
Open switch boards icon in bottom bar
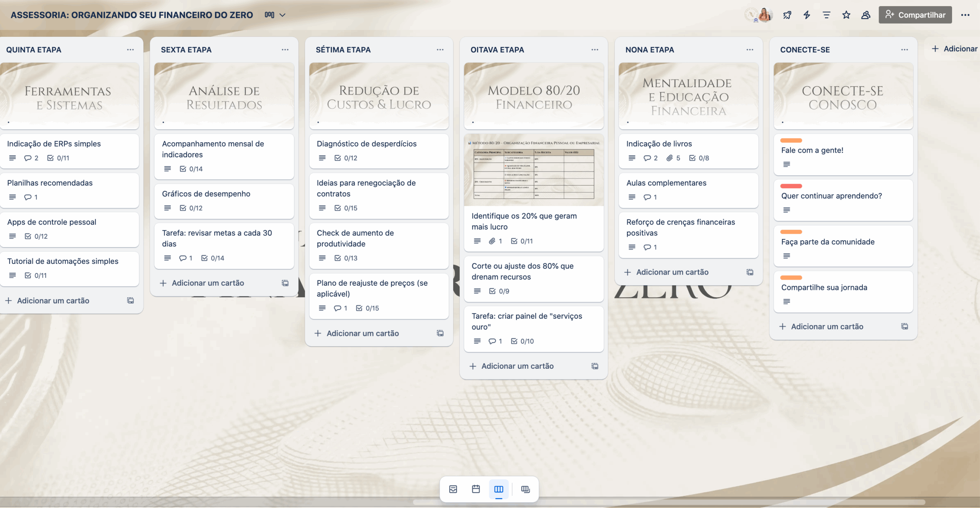(x=525, y=489)
